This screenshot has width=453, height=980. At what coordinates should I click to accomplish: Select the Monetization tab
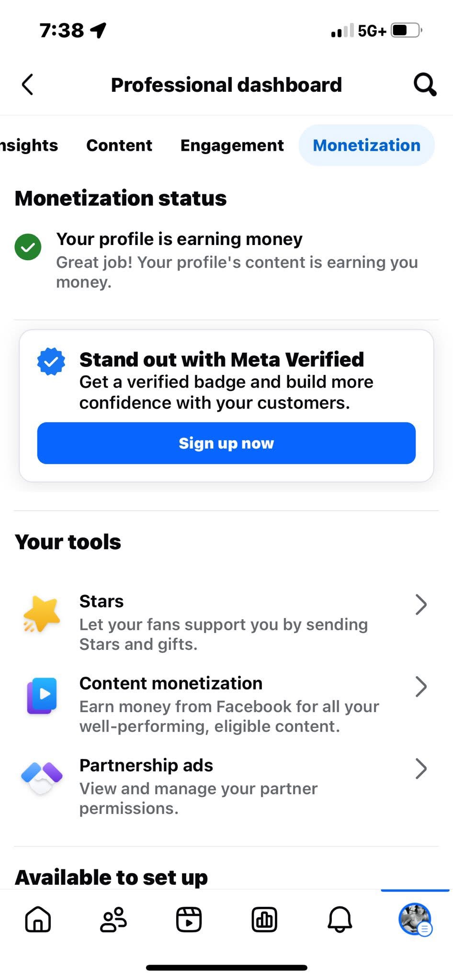pos(366,145)
